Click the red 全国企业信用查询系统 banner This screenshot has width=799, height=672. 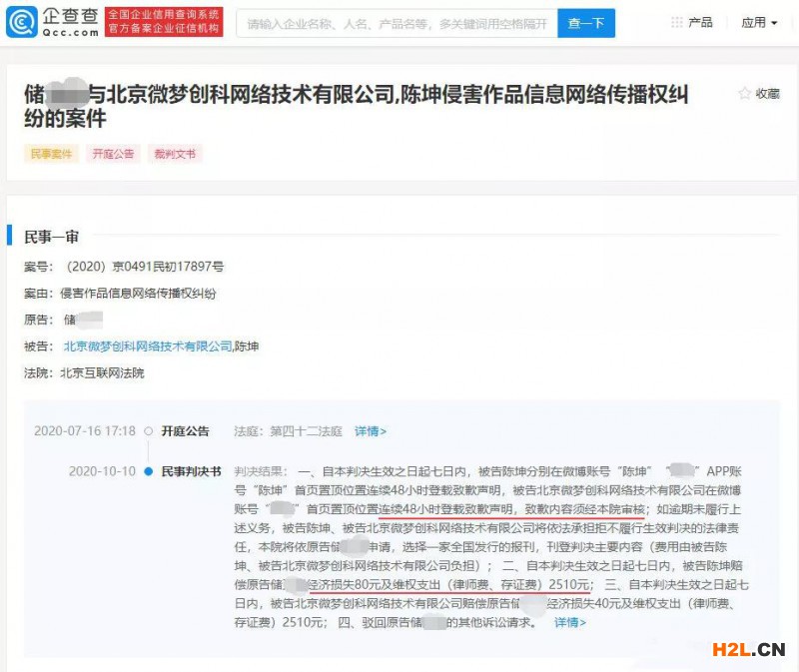pos(164,22)
